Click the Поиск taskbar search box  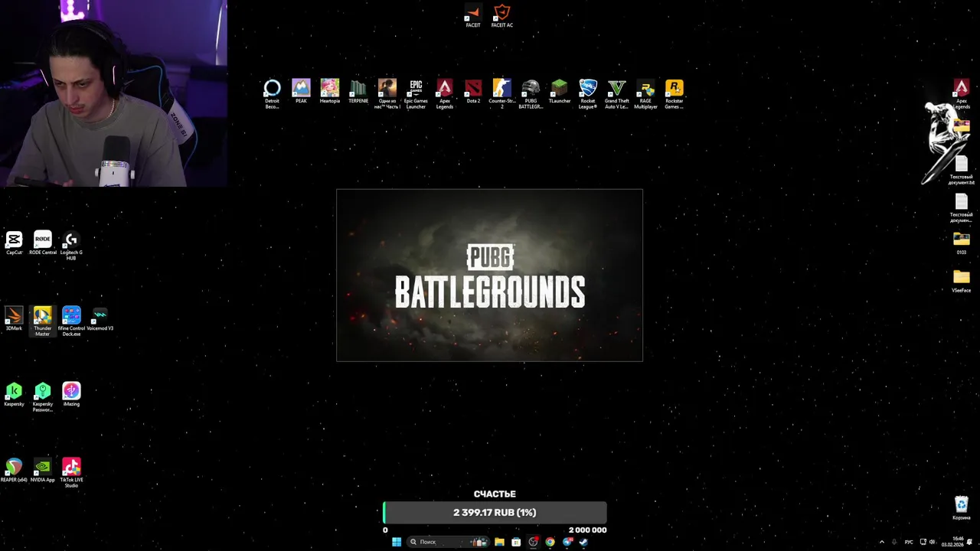click(449, 542)
